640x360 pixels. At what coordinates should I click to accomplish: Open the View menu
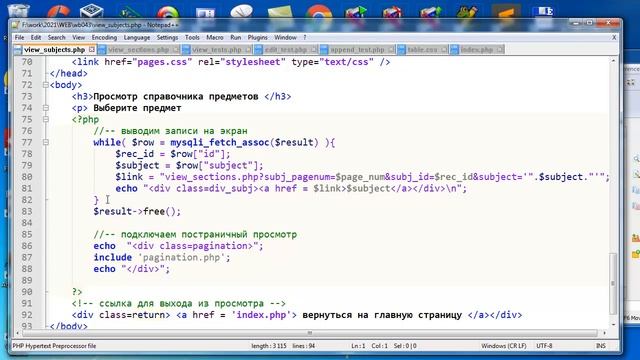pos(78,37)
